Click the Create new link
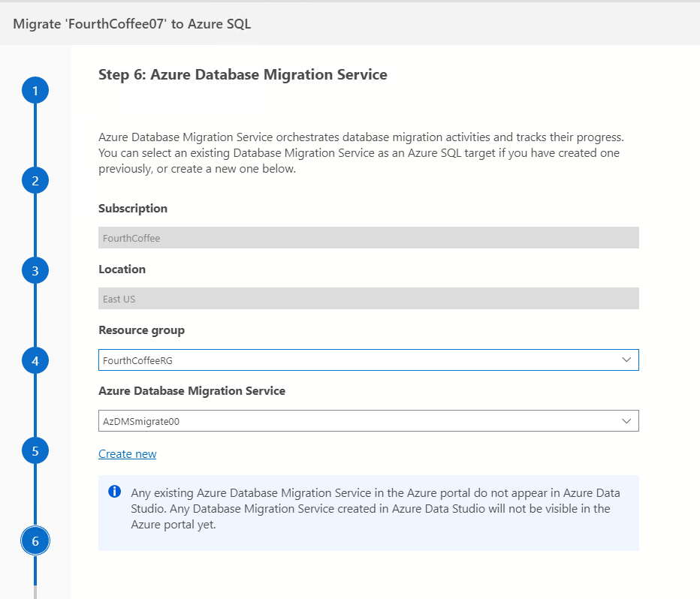Viewport: 700px width, 599px height. click(x=128, y=454)
